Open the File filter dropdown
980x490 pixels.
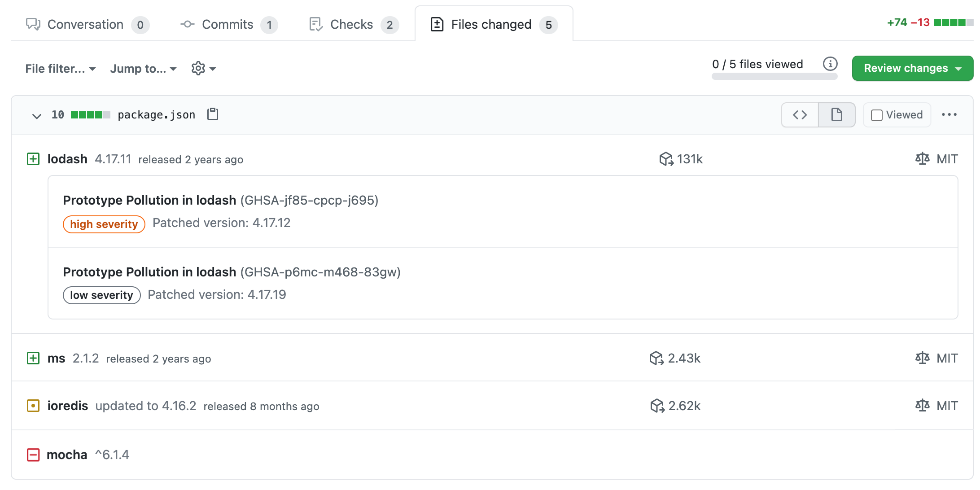click(x=60, y=68)
